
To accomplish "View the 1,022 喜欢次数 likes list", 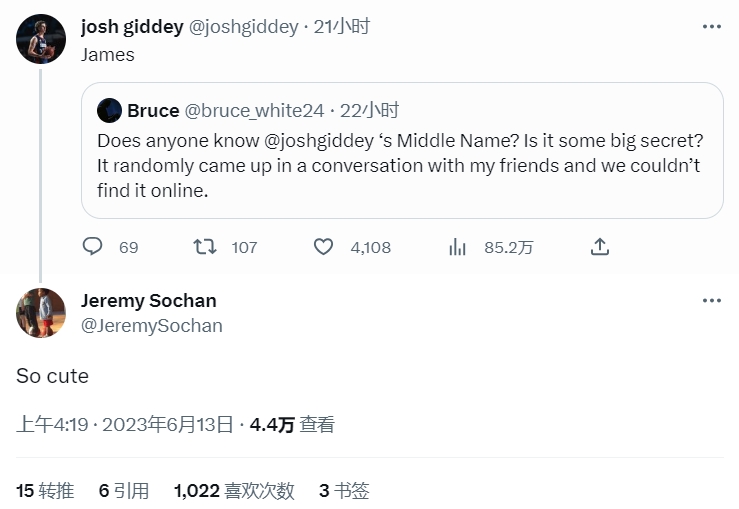I will coord(234,491).
